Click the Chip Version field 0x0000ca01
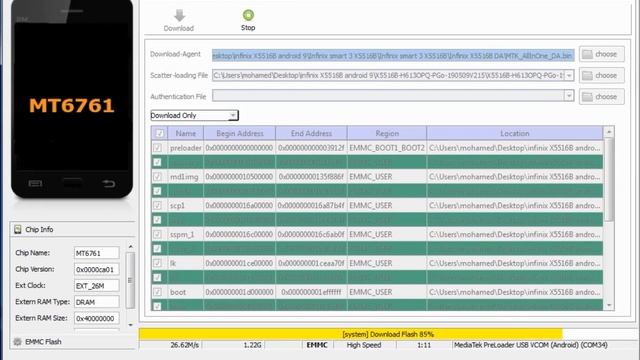Image resolution: width=640 pixels, height=360 pixels. 97,269
